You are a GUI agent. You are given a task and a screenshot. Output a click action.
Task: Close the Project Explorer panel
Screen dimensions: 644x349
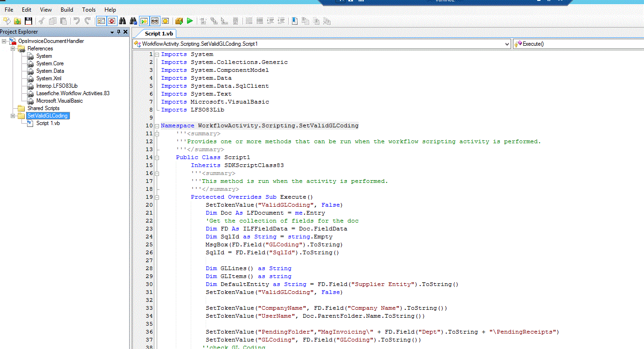pyautogui.click(x=125, y=32)
